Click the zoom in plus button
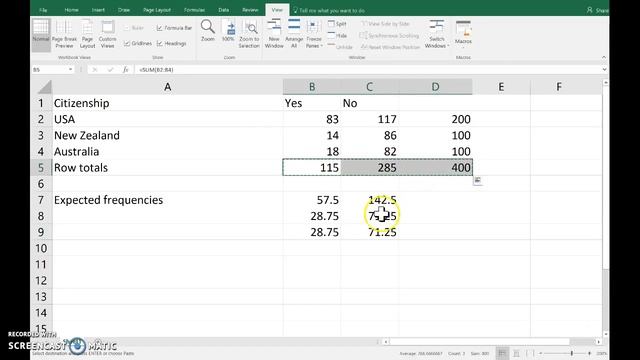 tap(589, 353)
